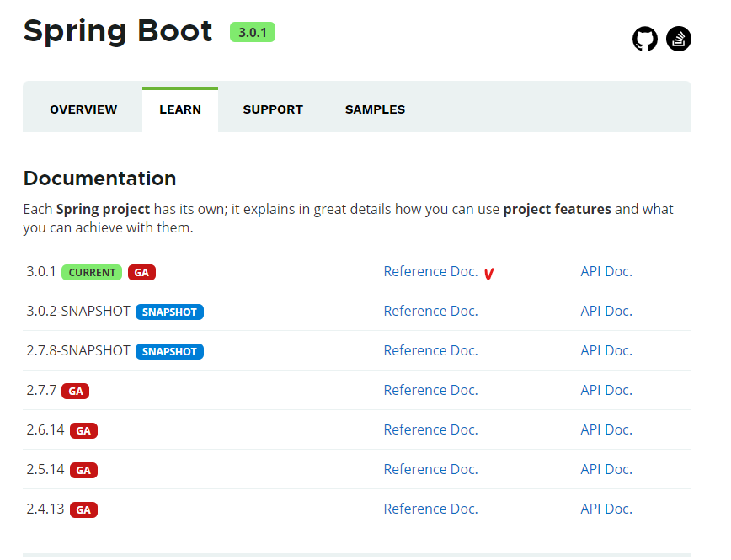Click the GA badge next to 2.6.14
The width and height of the screenshot is (731, 560).
pos(83,431)
